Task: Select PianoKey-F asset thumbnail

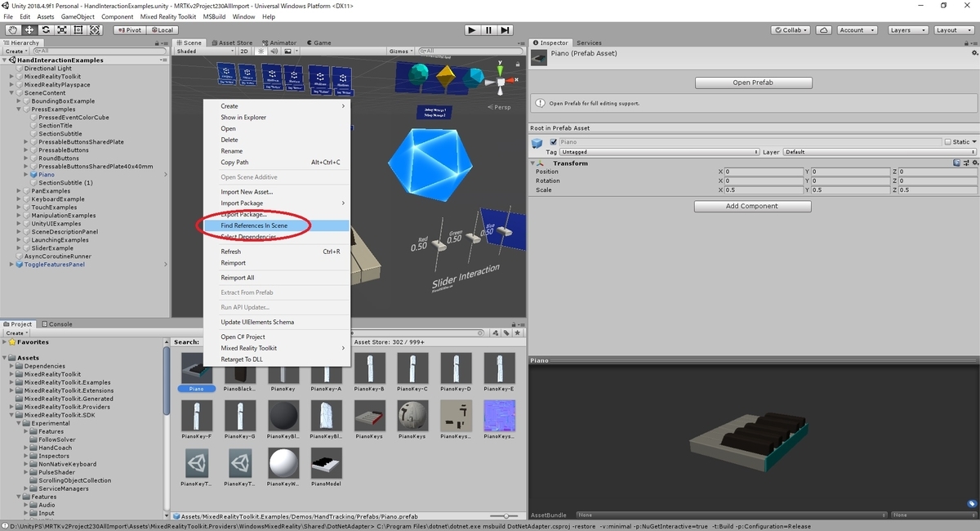Action: point(197,416)
